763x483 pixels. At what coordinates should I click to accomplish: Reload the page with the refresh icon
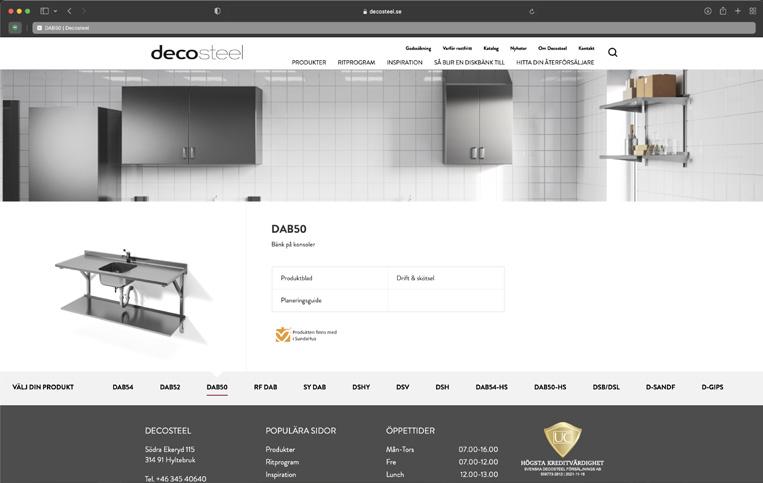(531, 11)
